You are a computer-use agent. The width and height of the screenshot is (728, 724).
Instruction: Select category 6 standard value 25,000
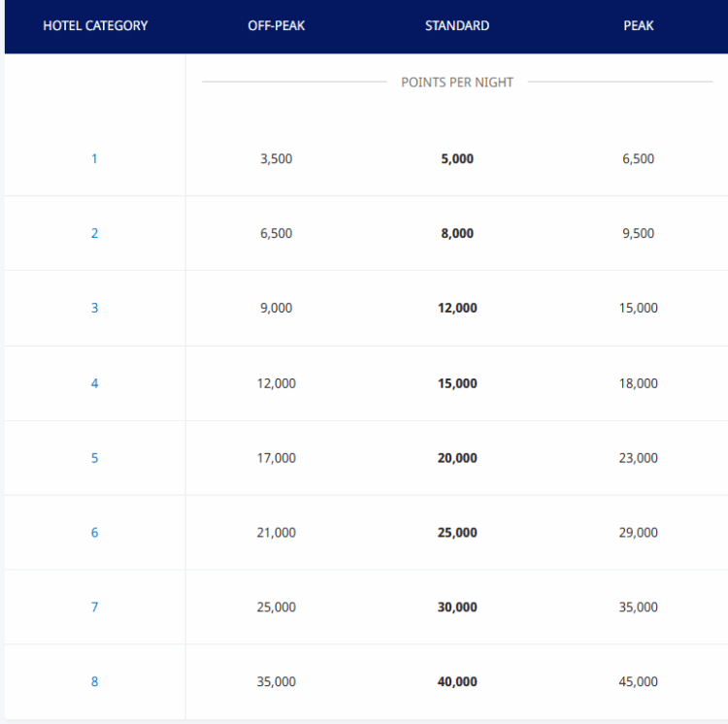(457, 533)
